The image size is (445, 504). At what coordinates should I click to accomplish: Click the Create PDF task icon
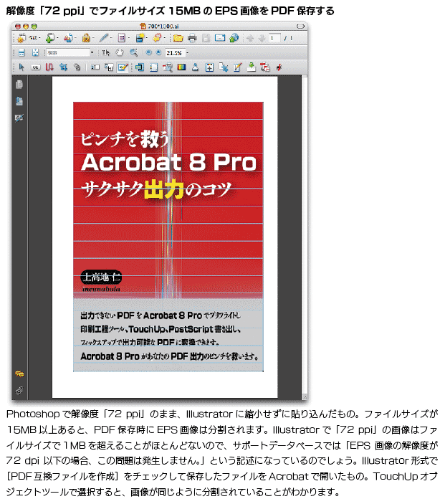point(21,38)
